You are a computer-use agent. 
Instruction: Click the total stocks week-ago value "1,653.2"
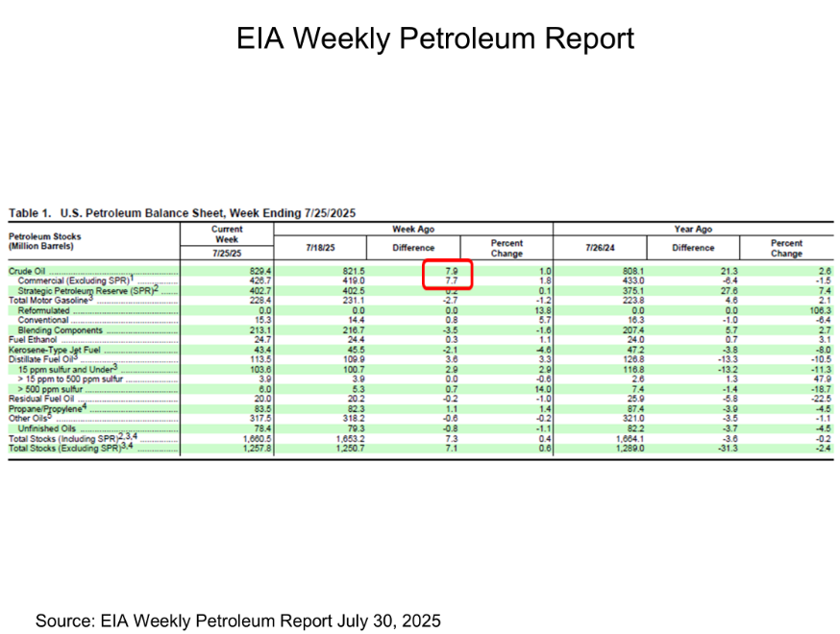click(x=351, y=439)
